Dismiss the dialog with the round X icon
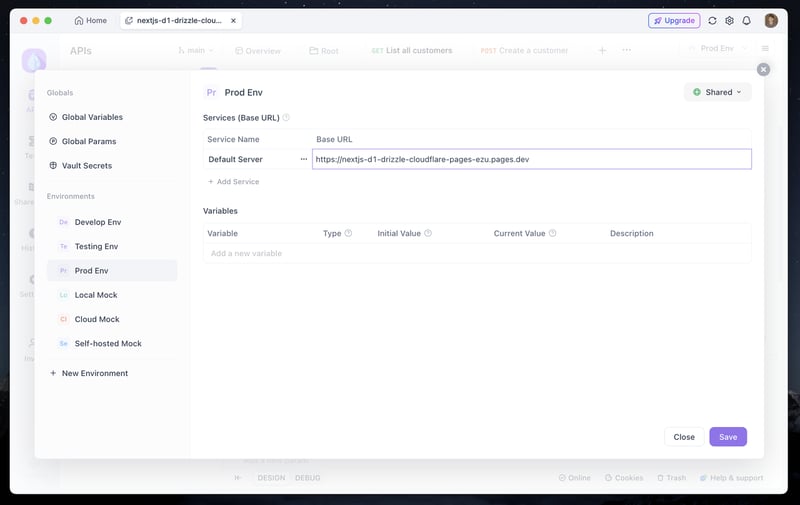Viewport: 800px width, 505px height. 763,69
